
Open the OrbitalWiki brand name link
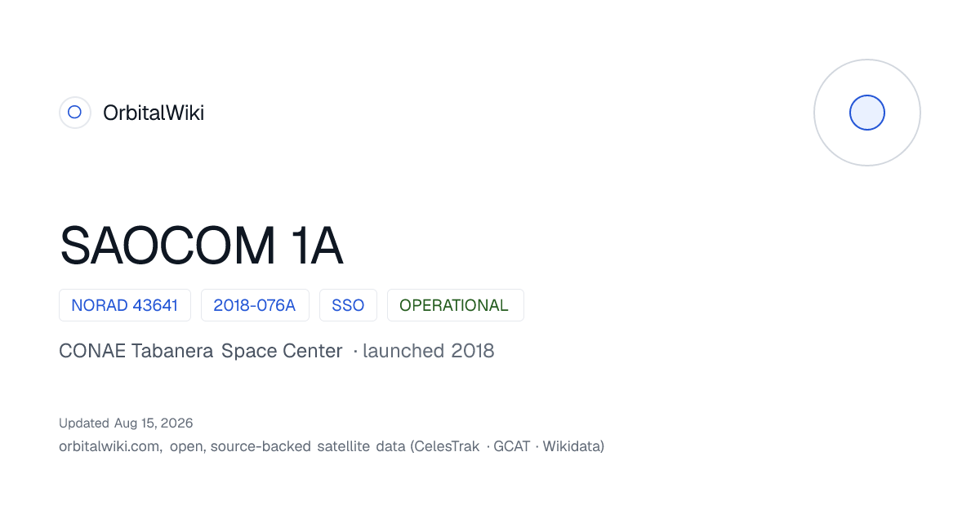154,113
